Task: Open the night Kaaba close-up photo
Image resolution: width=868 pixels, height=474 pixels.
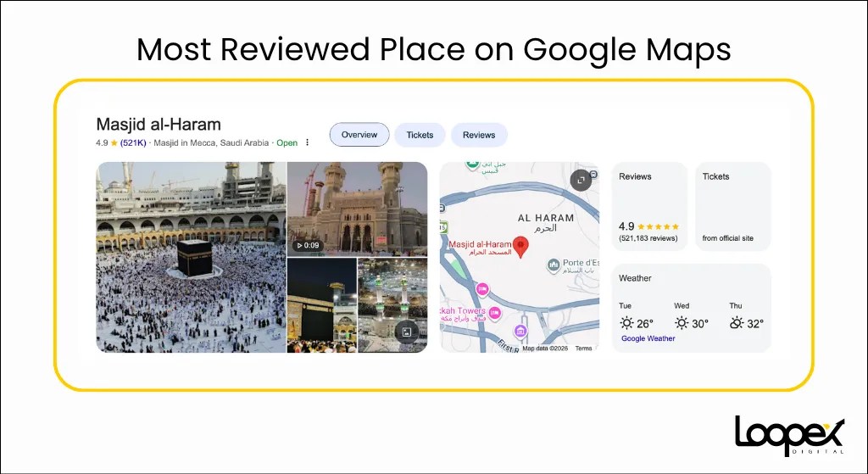Action: pyautogui.click(x=322, y=305)
